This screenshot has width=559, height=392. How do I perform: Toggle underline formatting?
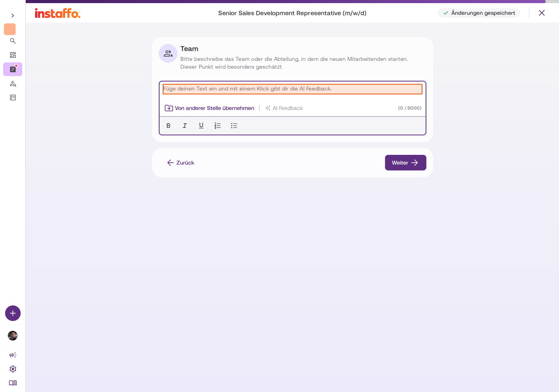201,126
